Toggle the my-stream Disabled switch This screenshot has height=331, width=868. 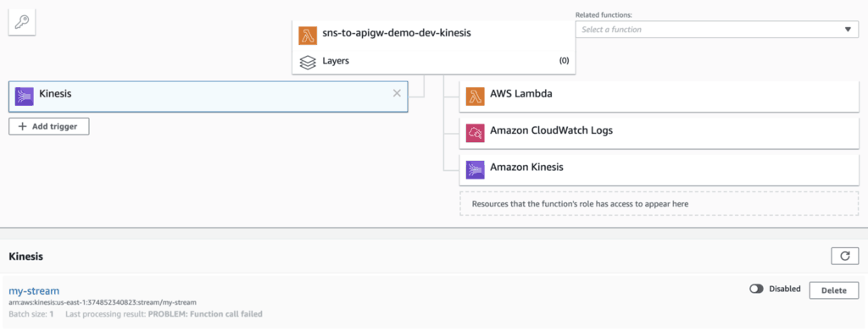[756, 289]
